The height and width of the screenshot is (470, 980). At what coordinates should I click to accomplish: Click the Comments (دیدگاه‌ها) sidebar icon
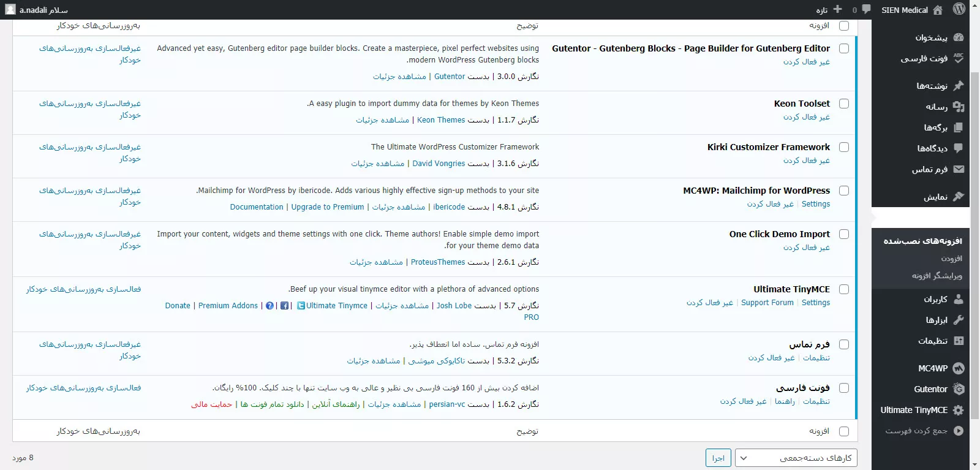click(959, 148)
